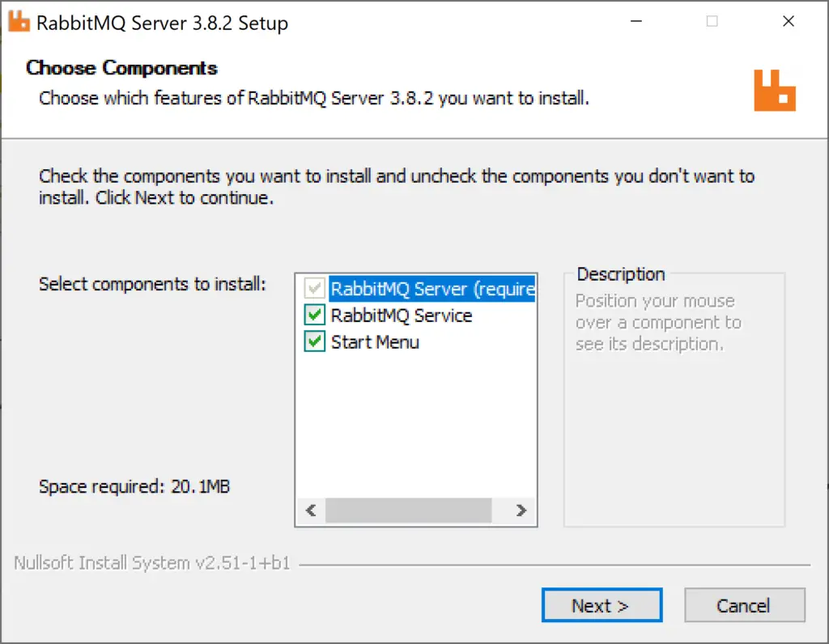Close the RabbitMQ Setup installer
The height and width of the screenshot is (644, 829).
click(x=789, y=22)
